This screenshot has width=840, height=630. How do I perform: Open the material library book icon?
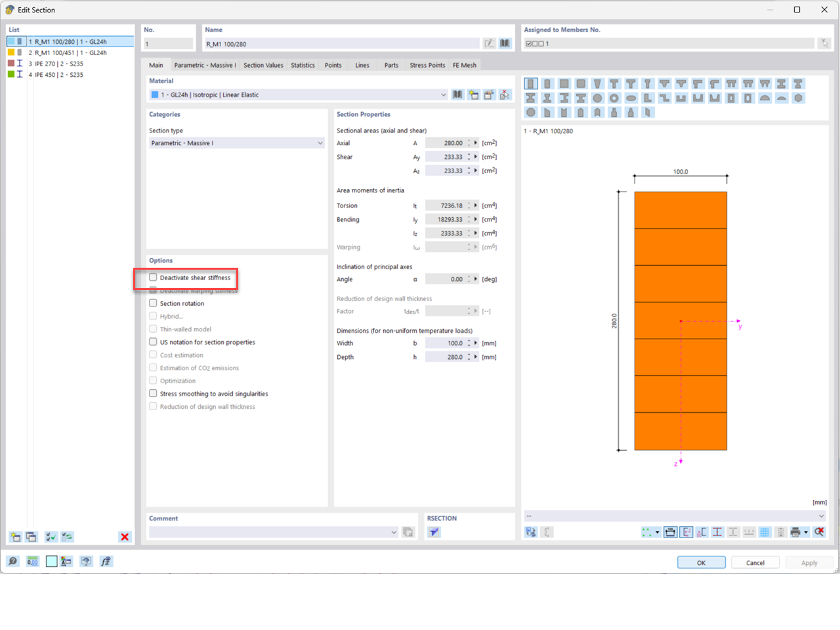coord(457,94)
